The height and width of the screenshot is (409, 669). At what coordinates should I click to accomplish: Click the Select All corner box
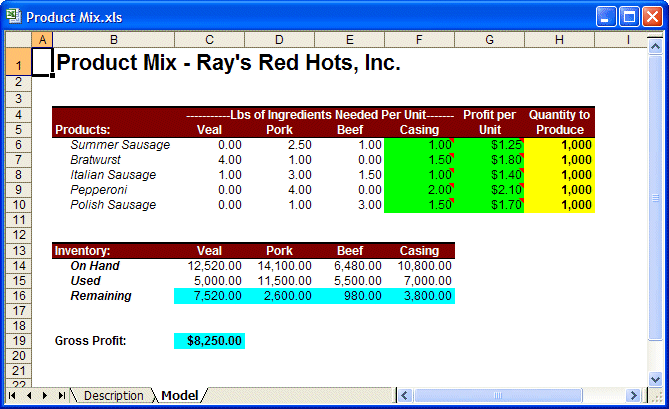coord(18,40)
